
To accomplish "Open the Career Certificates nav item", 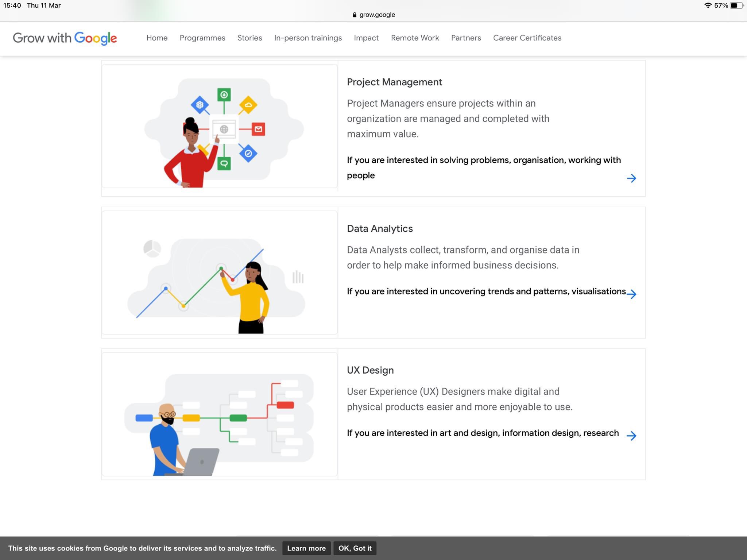I will (x=527, y=38).
